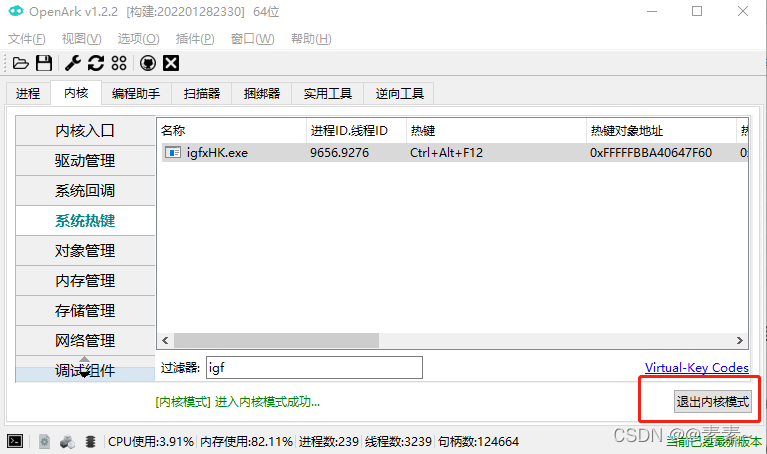Click the gear document icon in status bar

point(45,441)
